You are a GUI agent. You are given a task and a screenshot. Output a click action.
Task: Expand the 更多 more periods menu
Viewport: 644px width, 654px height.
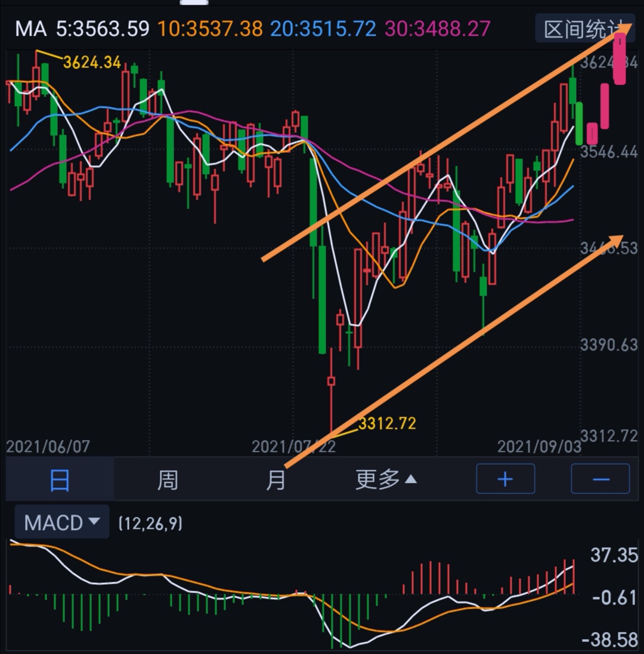click(386, 479)
